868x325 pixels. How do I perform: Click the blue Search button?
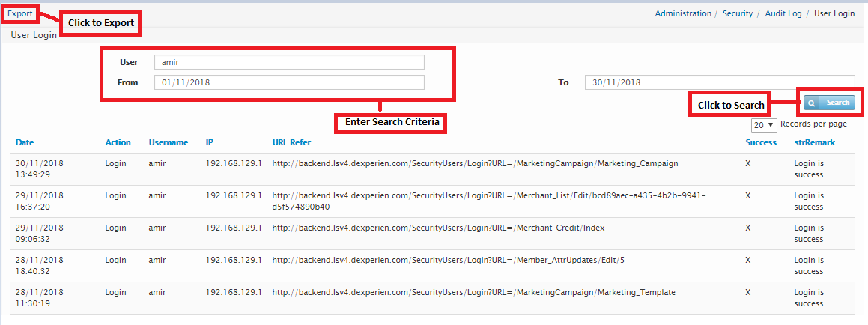(x=829, y=103)
